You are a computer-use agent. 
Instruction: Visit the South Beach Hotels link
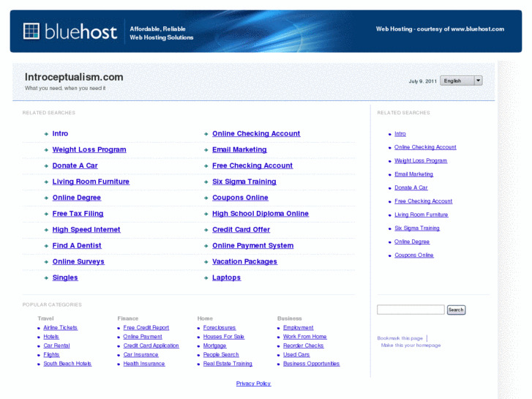tap(67, 363)
